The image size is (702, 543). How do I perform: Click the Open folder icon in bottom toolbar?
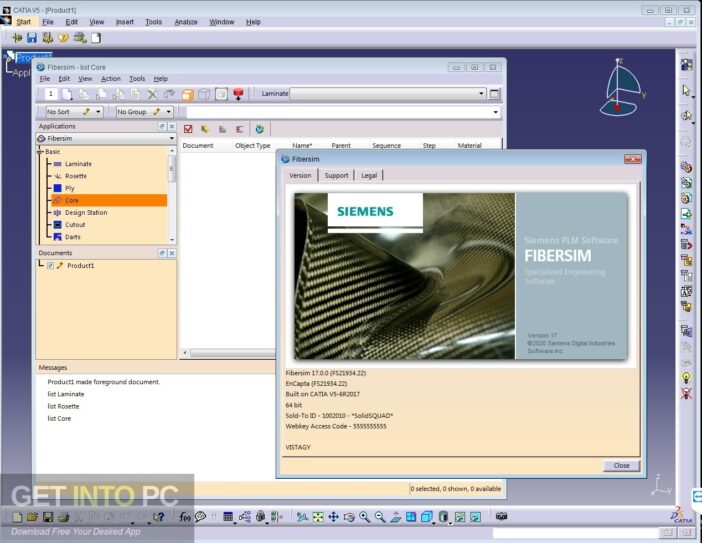[x=32, y=517]
